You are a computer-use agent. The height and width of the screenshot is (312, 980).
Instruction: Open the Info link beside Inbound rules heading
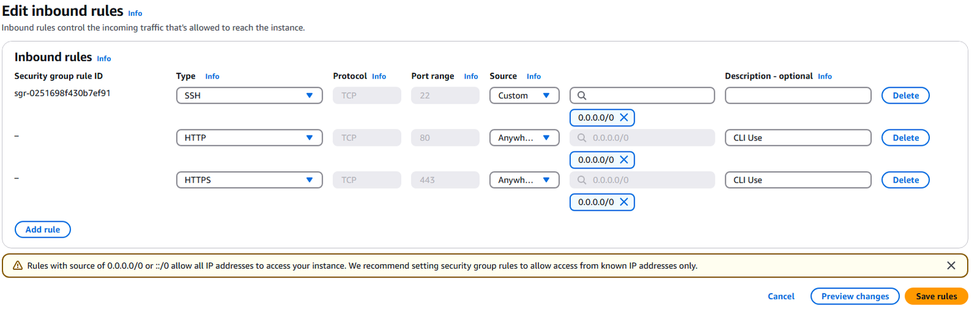tap(104, 59)
